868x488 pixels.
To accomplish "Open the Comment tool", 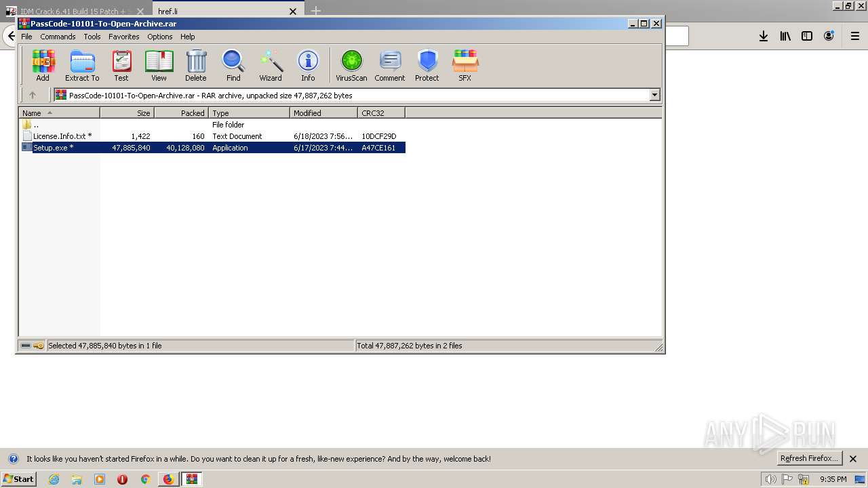I will [x=390, y=66].
